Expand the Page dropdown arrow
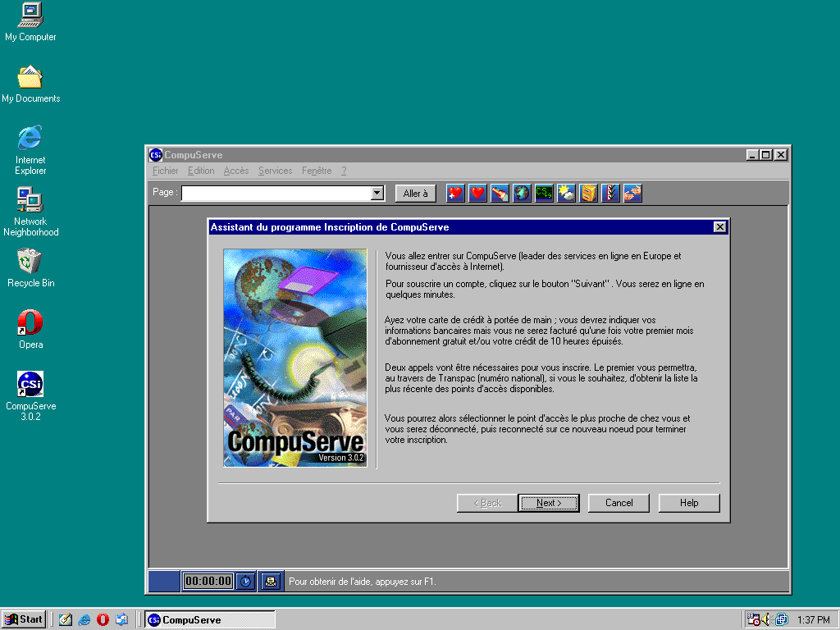Screen dimensions: 840x630 click(377, 193)
